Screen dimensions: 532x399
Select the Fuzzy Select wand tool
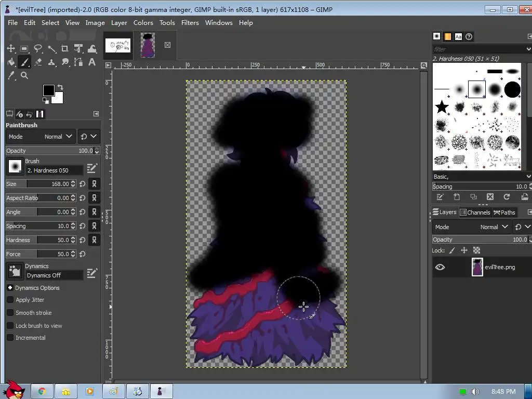point(51,48)
